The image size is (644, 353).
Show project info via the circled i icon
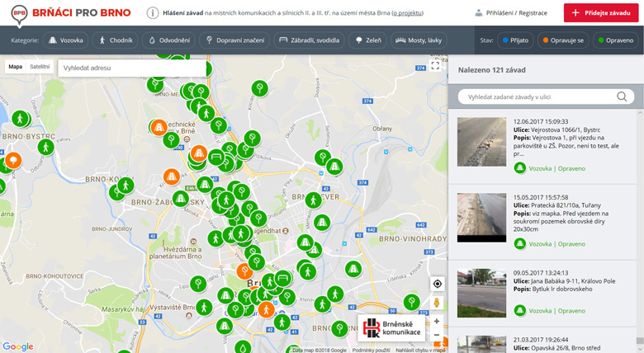coord(153,13)
